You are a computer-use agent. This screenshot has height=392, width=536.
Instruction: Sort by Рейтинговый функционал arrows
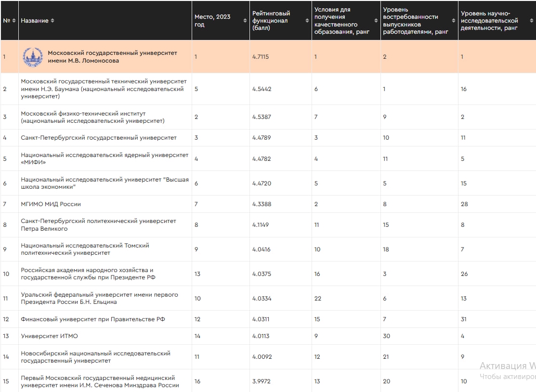pyautogui.click(x=307, y=21)
